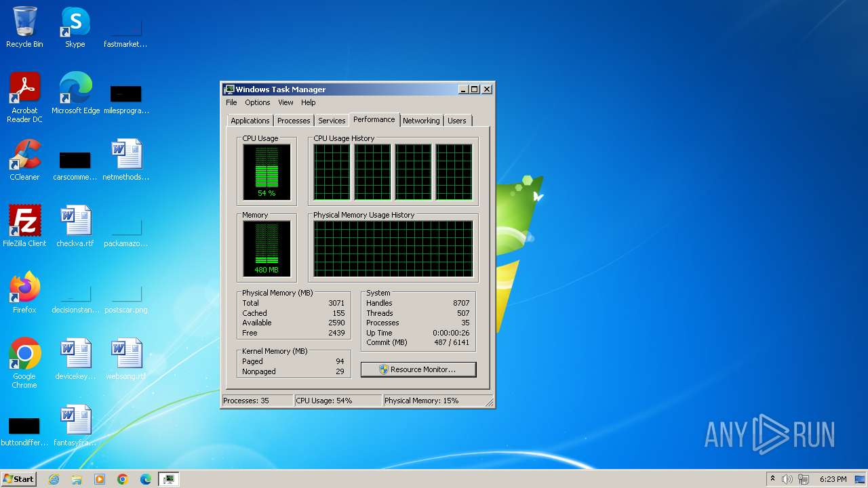
Task: Open the Recycle Bin desktop icon
Action: (x=24, y=27)
